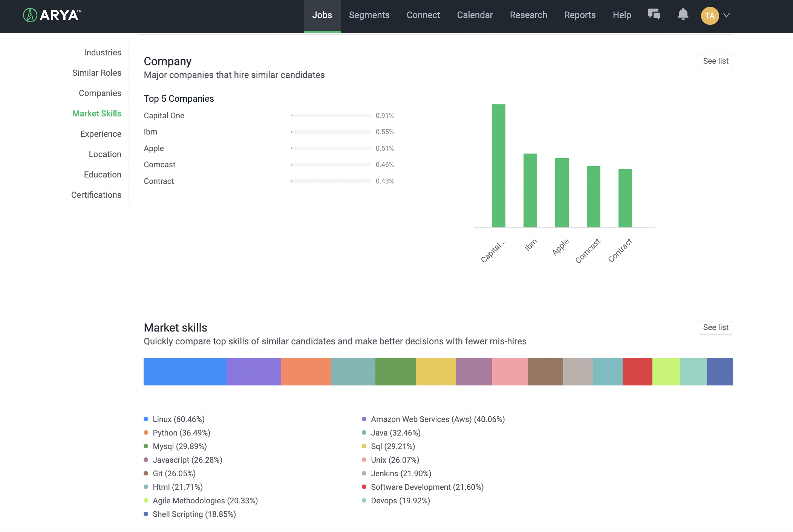Open the notifications bell
Viewport: 793px width, 532px height.
(x=683, y=15)
